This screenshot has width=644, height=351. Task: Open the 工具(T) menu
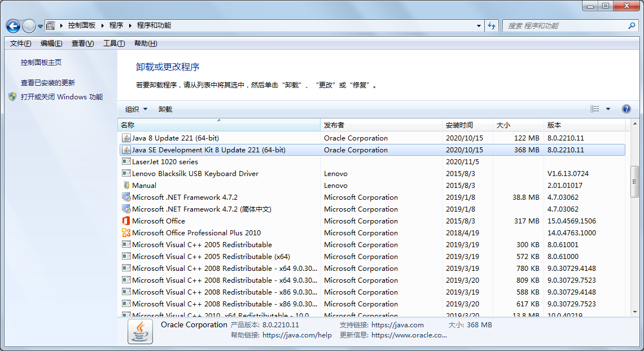pos(114,43)
